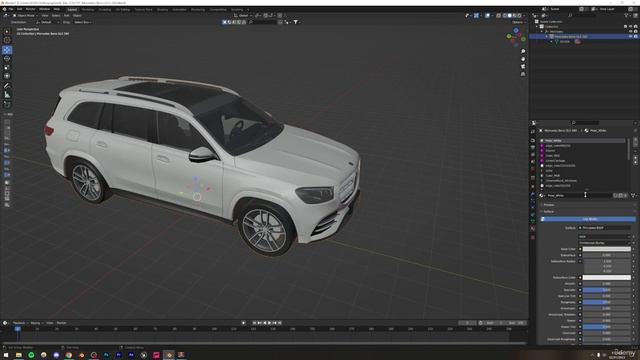640x360 pixels.
Task: Open the timeline Playback menu
Action: 19,323
